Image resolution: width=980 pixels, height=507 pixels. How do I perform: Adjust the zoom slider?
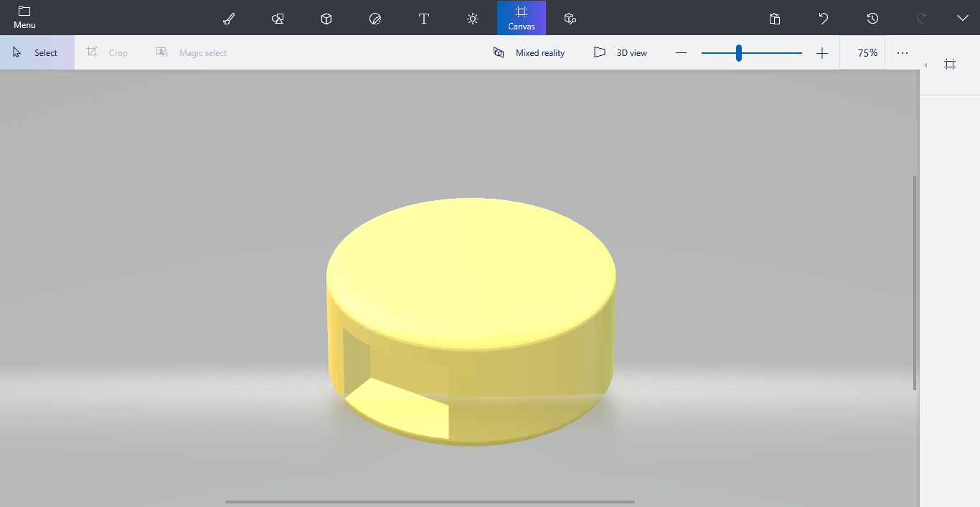[738, 52]
